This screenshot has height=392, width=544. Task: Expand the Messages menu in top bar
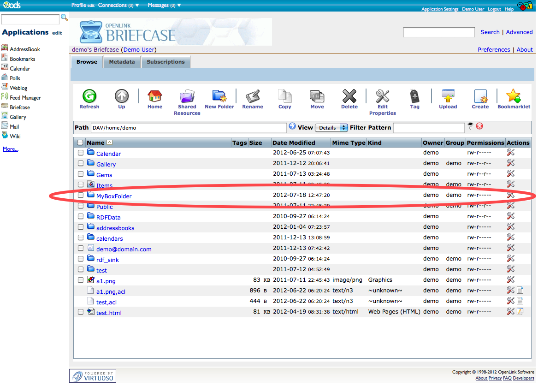coord(164,6)
